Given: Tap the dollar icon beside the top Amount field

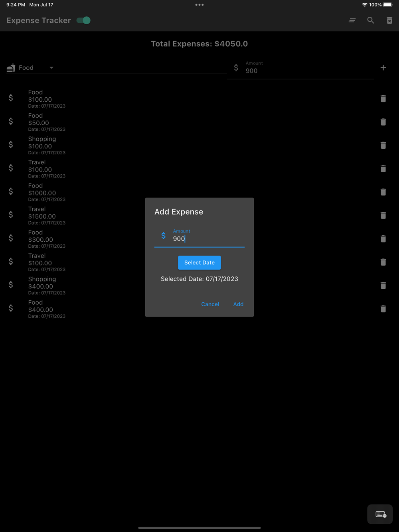Looking at the screenshot, I should tap(236, 68).
